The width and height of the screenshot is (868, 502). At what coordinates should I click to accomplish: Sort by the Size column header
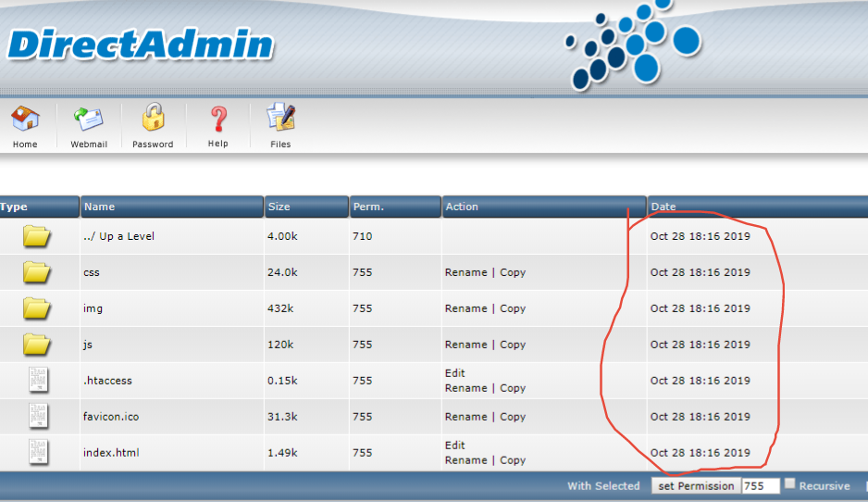(x=306, y=207)
